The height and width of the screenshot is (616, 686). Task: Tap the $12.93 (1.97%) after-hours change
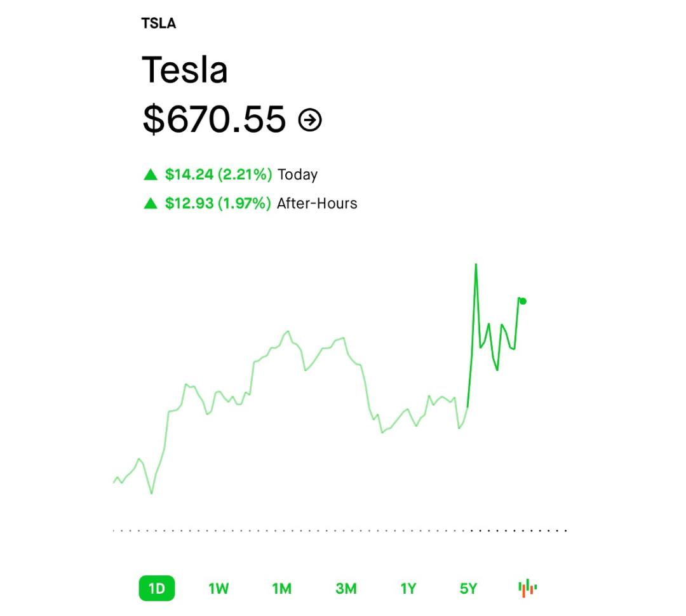tap(218, 203)
